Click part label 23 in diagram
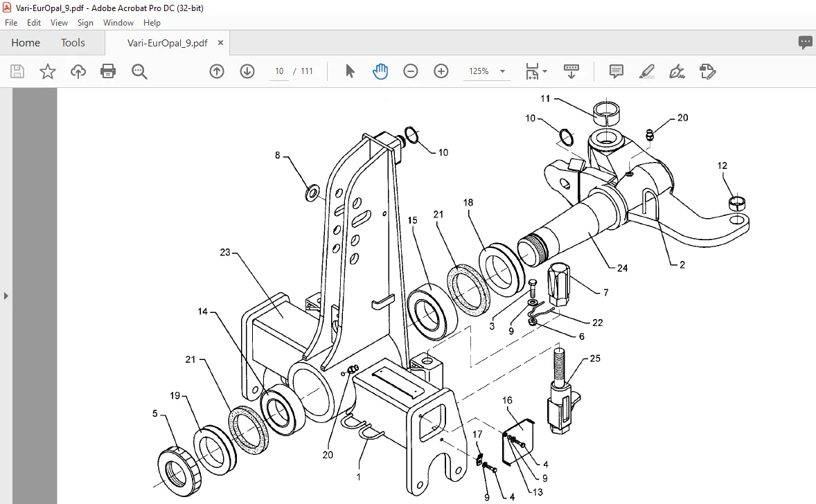 point(225,252)
